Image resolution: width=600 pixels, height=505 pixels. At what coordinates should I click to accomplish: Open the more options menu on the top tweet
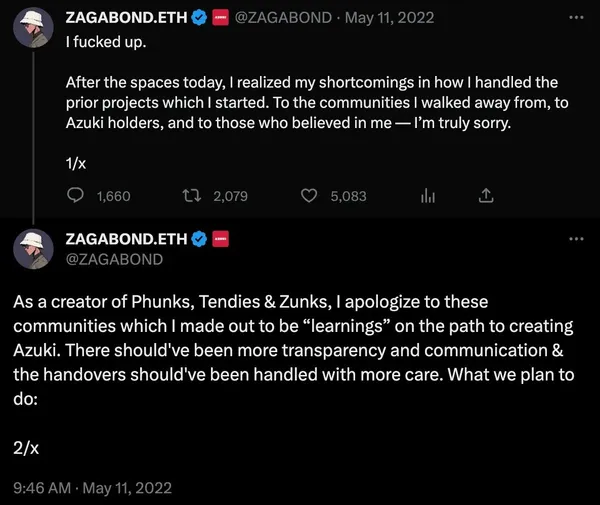576,17
